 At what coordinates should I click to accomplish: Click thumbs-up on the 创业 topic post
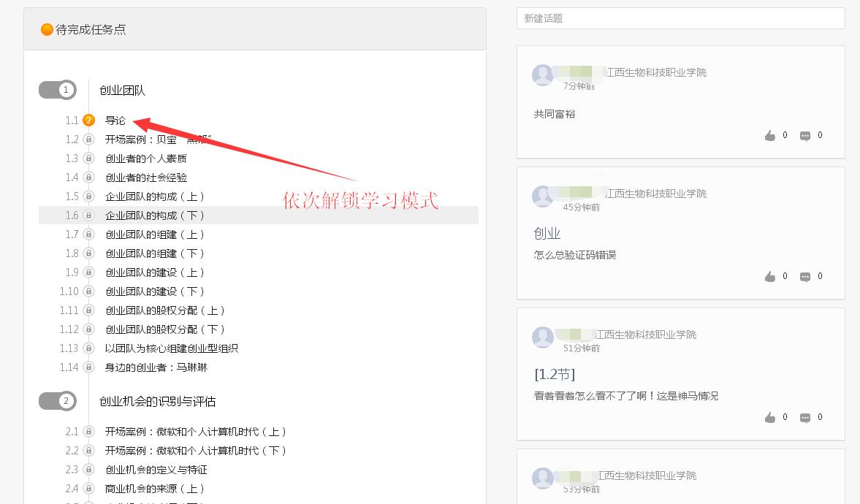(769, 276)
